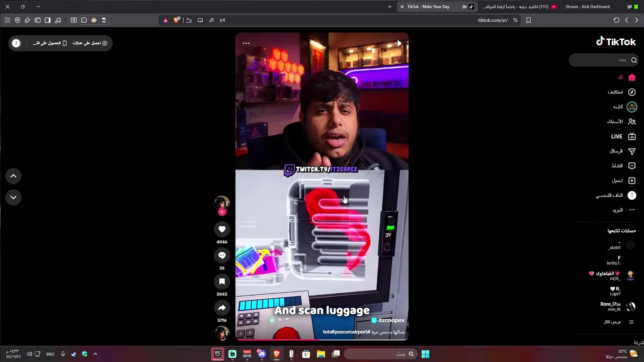Click View all (عرض الكل) accounts
644x362 pixels.
click(x=619, y=322)
